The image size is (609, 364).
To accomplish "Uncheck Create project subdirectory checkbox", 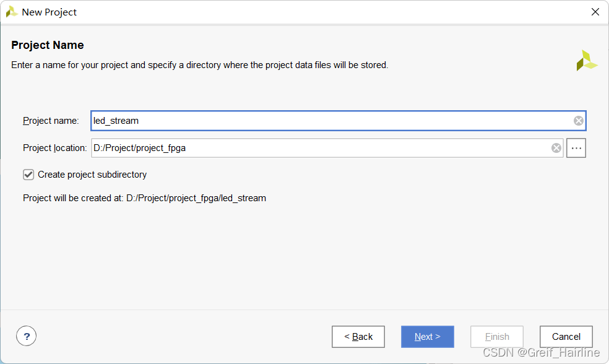I will pos(28,175).
